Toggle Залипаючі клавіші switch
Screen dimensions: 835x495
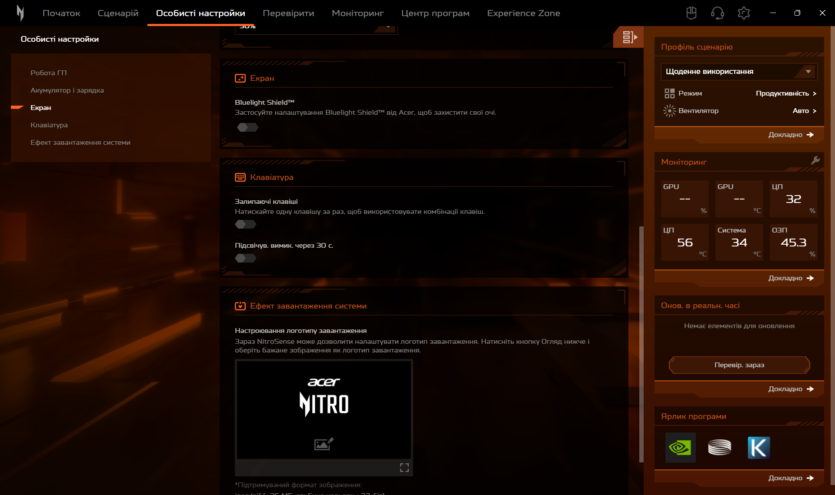point(246,225)
